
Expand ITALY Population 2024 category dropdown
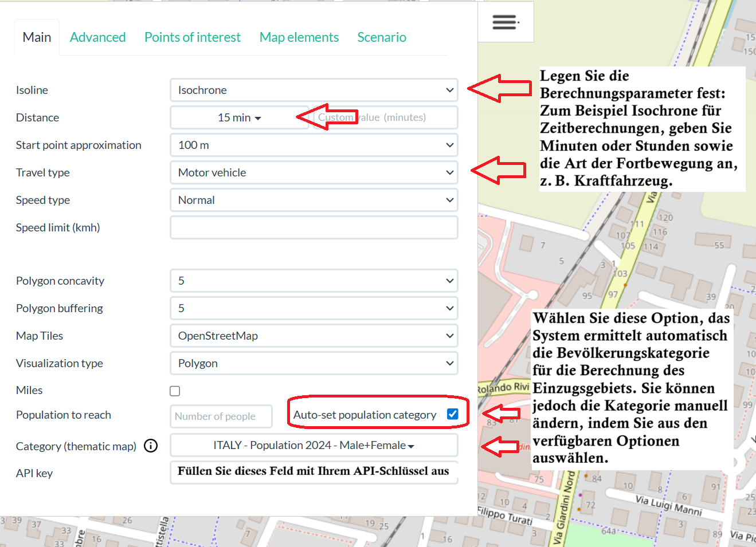[x=314, y=445]
